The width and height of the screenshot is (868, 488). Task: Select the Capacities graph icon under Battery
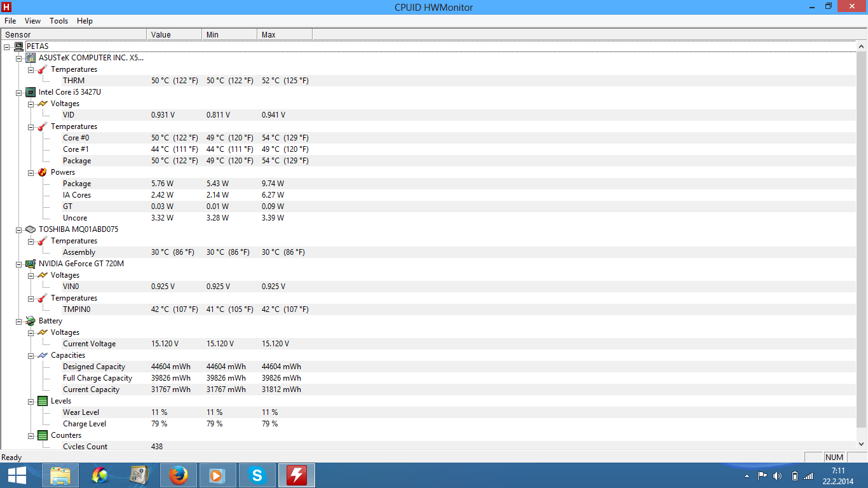tap(43, 355)
